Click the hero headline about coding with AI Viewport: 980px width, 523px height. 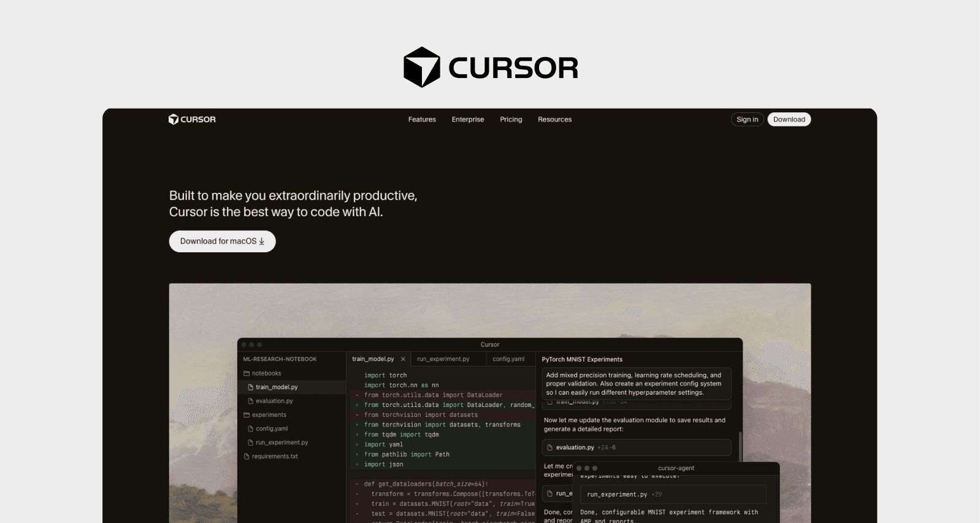point(293,204)
